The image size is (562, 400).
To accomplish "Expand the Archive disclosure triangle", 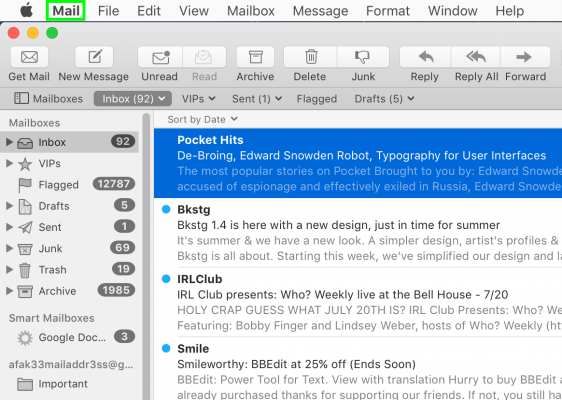I will 9,291.
